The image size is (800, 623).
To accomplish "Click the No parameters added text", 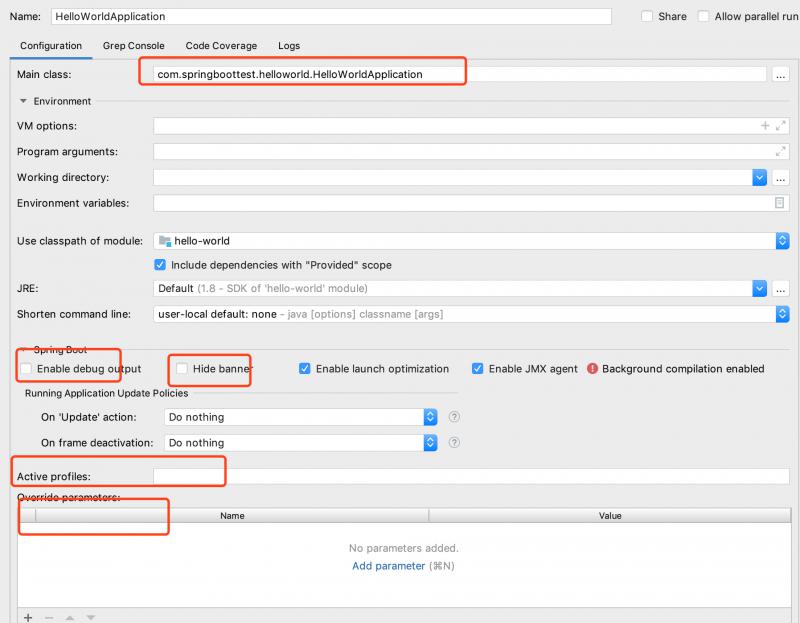I will (x=404, y=548).
